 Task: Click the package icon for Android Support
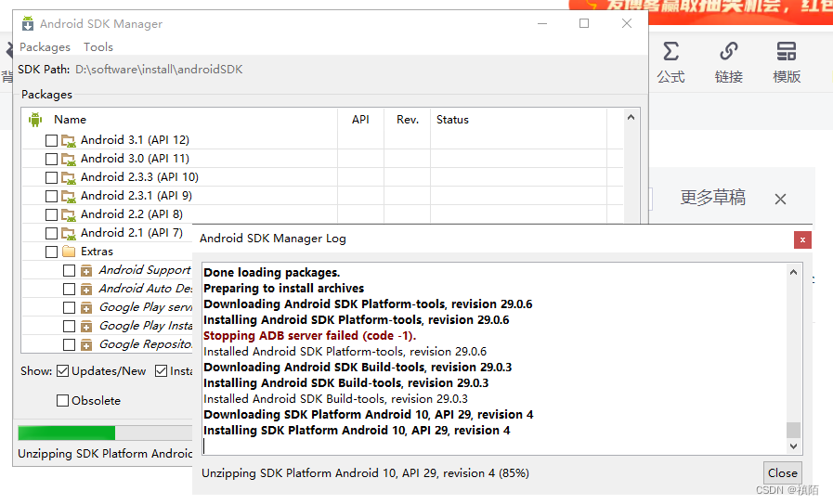86,271
